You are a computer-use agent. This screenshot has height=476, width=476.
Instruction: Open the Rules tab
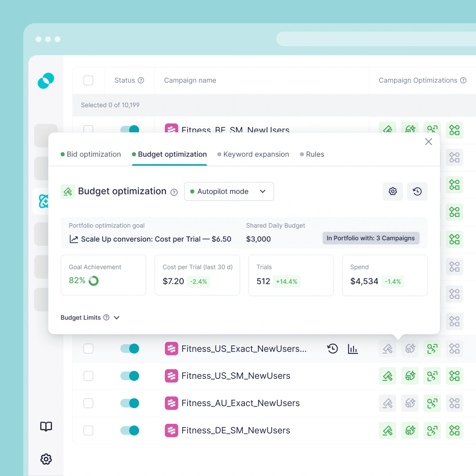[x=312, y=155]
